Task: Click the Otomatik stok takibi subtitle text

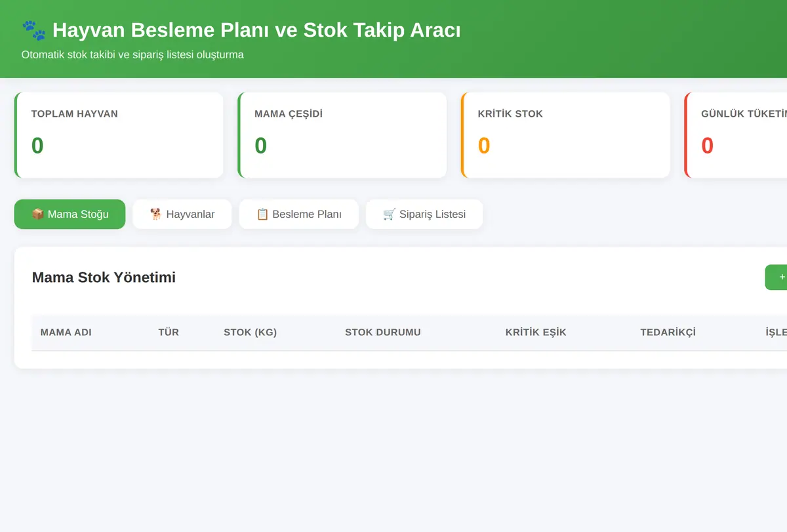Action: tap(132, 54)
